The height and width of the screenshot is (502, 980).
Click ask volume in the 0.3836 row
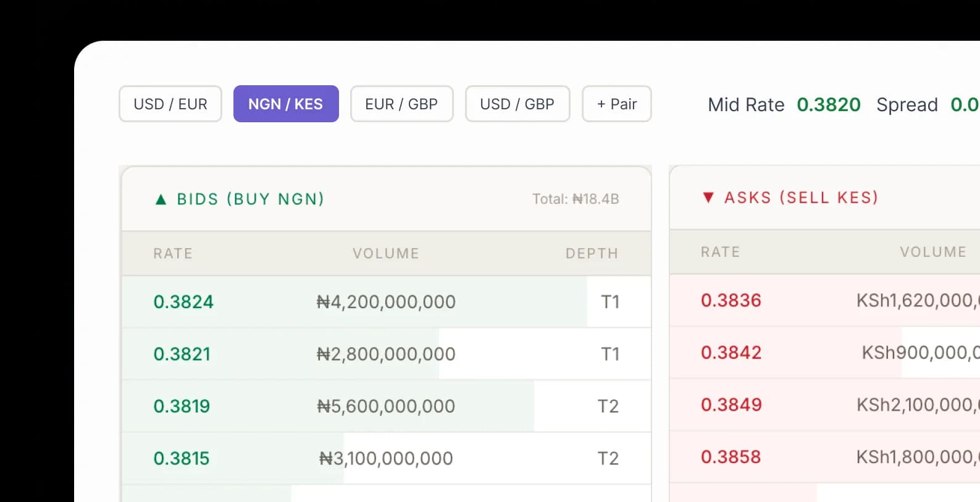coord(918,301)
